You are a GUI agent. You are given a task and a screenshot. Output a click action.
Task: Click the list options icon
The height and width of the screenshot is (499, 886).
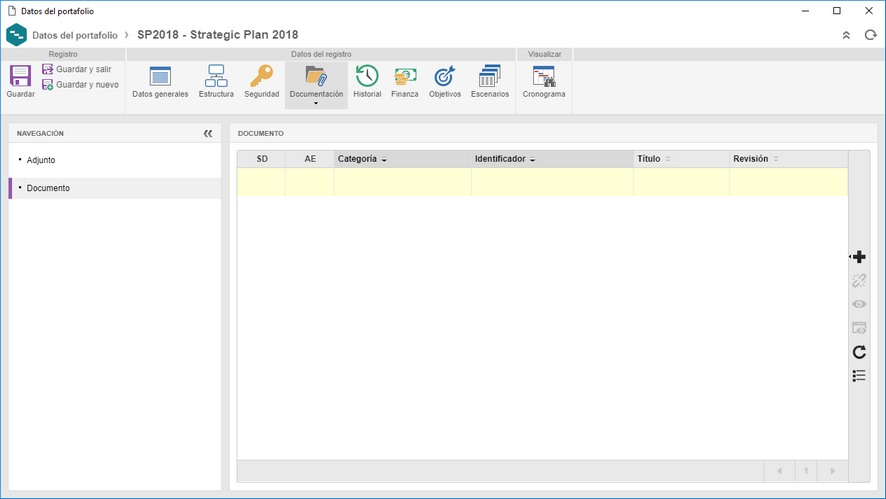(859, 376)
